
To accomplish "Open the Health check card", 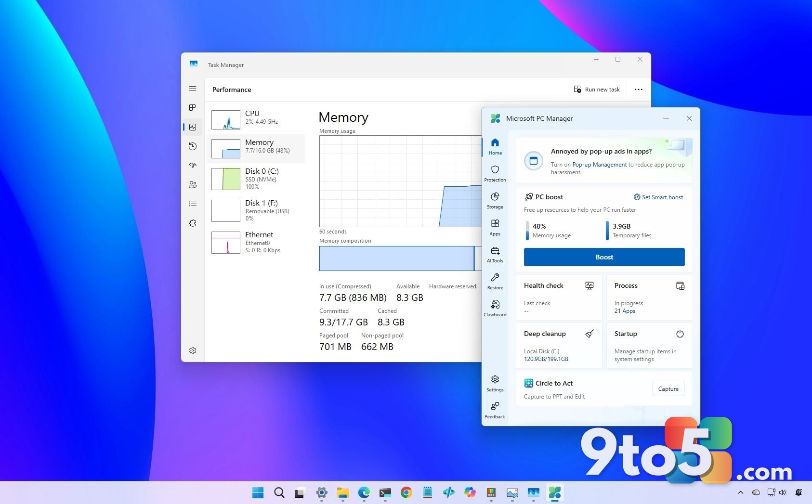I will pos(559,297).
